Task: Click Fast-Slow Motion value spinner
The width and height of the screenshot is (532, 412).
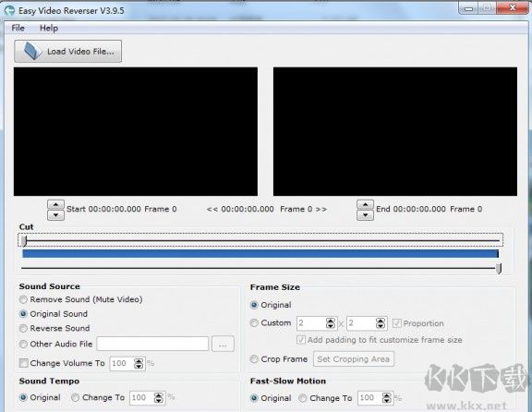Action: tap(387, 398)
